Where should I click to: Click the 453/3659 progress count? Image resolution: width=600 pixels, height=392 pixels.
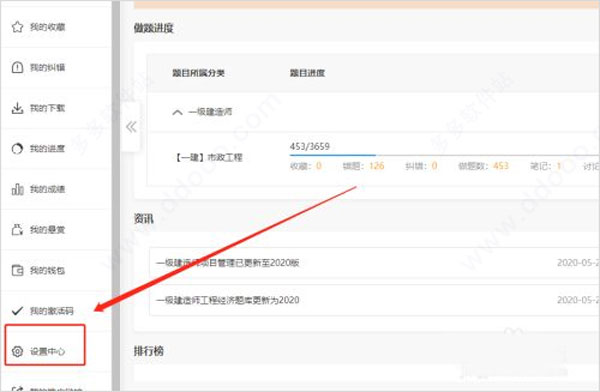310,146
